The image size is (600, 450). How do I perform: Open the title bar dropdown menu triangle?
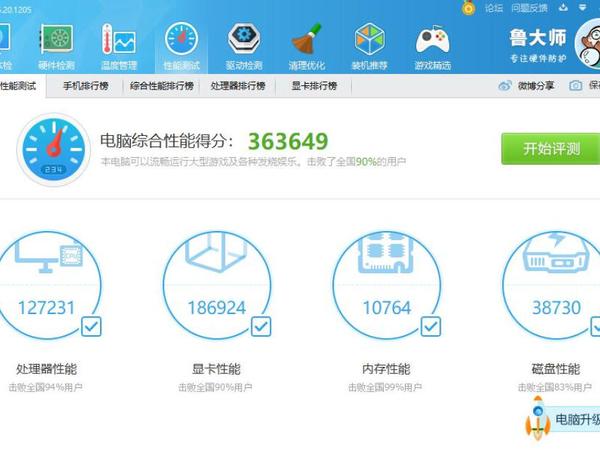[582, 7]
